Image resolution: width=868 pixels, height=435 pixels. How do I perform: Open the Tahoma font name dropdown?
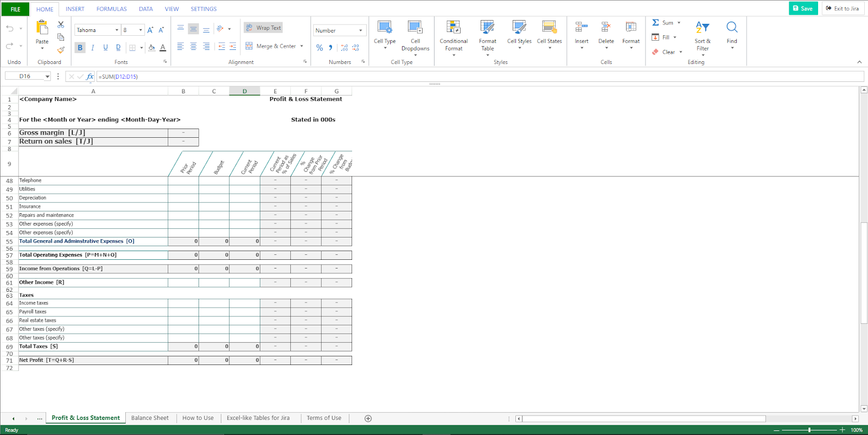pos(117,30)
